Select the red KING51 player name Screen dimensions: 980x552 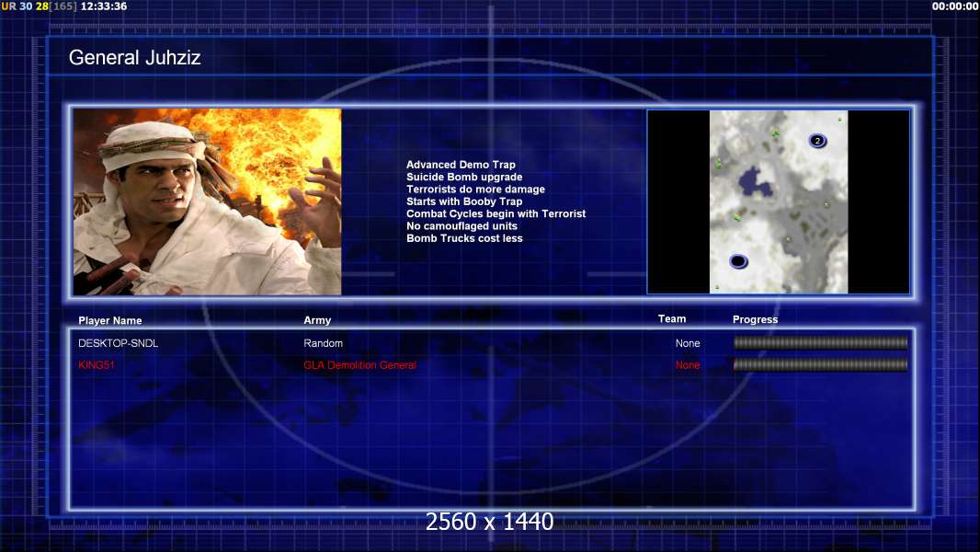[97, 365]
